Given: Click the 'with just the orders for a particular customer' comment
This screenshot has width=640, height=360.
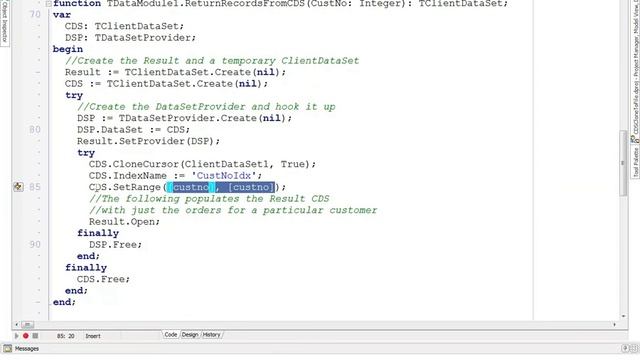Looking at the screenshot, I should point(233,210).
